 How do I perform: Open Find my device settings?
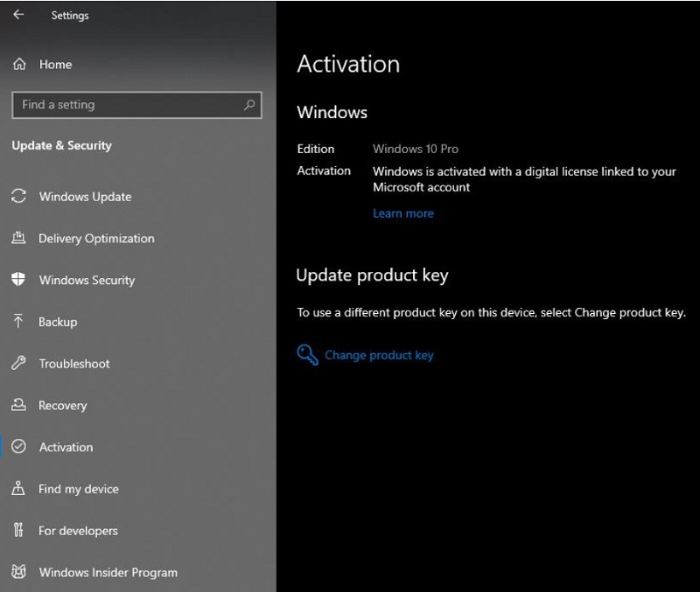pos(79,489)
